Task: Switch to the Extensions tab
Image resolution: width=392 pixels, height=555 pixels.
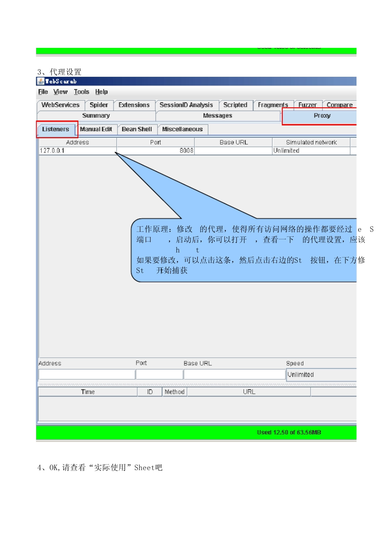Action: 134,105
